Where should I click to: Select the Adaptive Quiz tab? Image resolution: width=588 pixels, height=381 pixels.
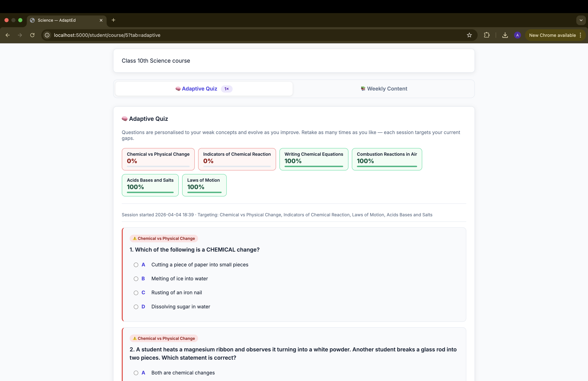pyautogui.click(x=204, y=89)
